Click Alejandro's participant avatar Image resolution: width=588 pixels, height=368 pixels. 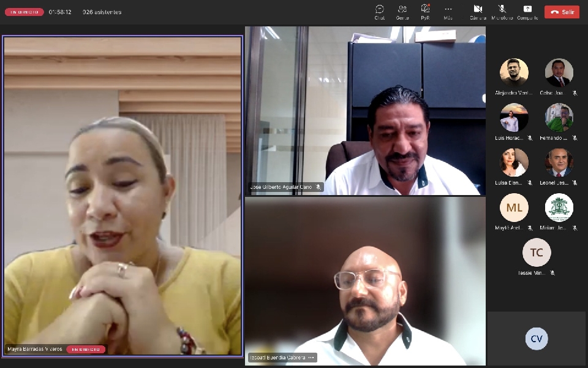pyautogui.click(x=514, y=72)
